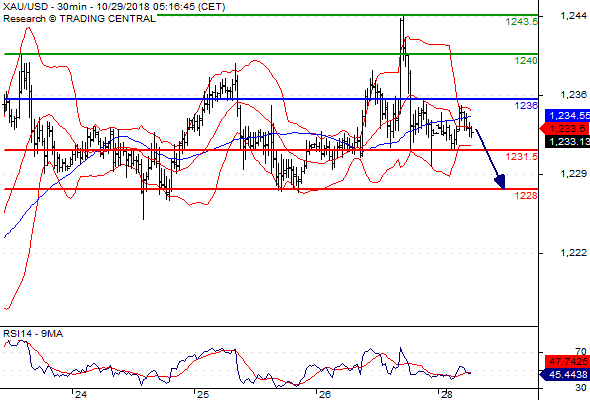The image size is (590, 400).
Task: Select the RSI 30 level label
Action: click(581, 387)
